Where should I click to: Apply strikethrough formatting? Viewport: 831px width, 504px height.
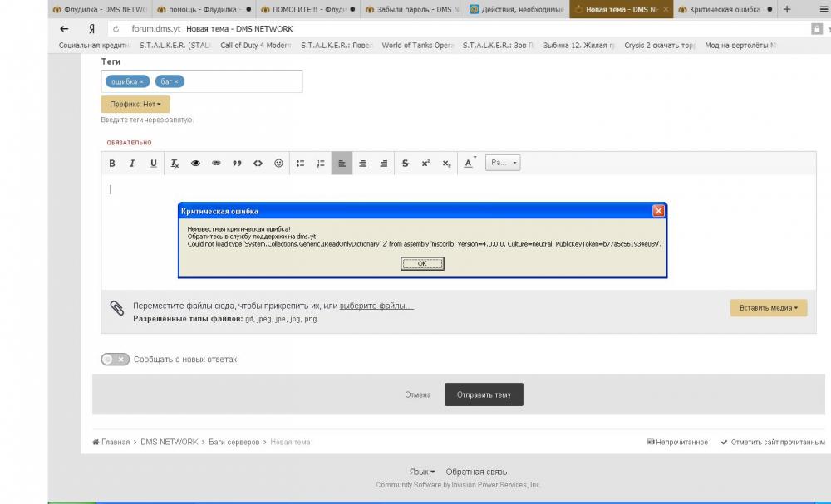(405, 164)
